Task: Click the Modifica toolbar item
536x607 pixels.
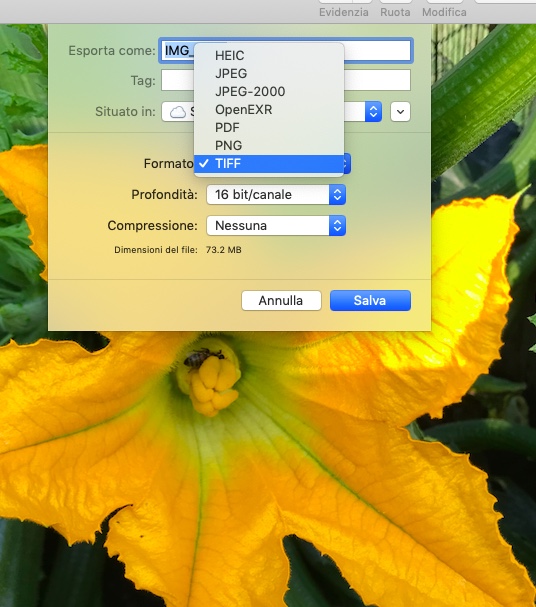Action: click(444, 12)
